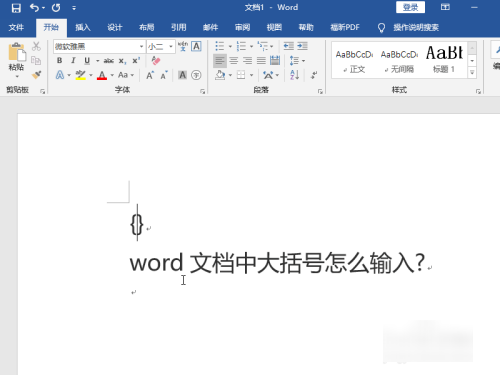
Task: Switch to the 审阅 tab
Action: [x=242, y=27]
